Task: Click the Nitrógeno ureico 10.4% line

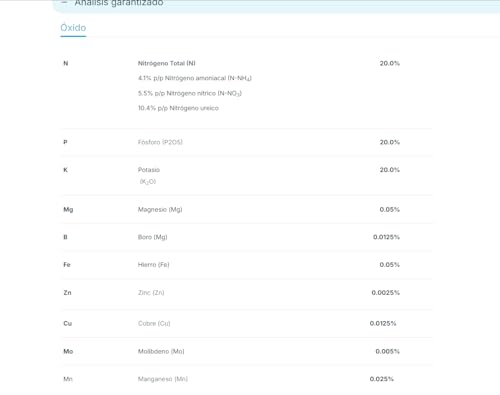Action: pyautogui.click(x=178, y=108)
